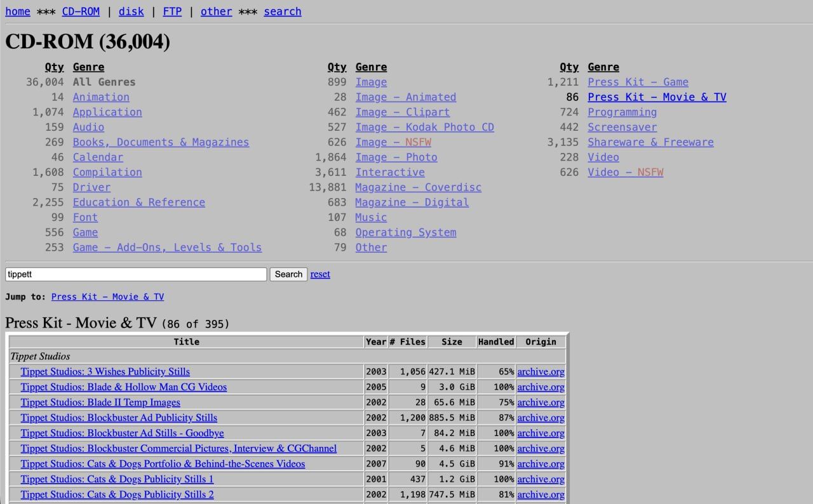Open Tippet Studios: Blade II Temp Images
813x504 pixels.
coord(100,402)
